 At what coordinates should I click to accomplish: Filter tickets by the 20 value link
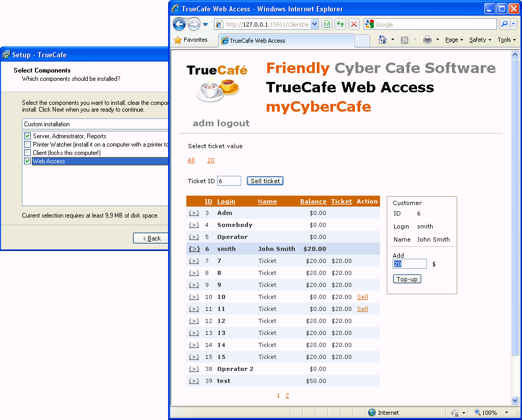click(x=211, y=160)
